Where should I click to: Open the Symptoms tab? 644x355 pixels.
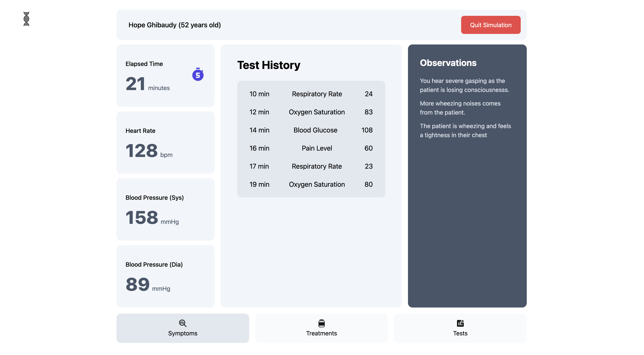pos(182,328)
